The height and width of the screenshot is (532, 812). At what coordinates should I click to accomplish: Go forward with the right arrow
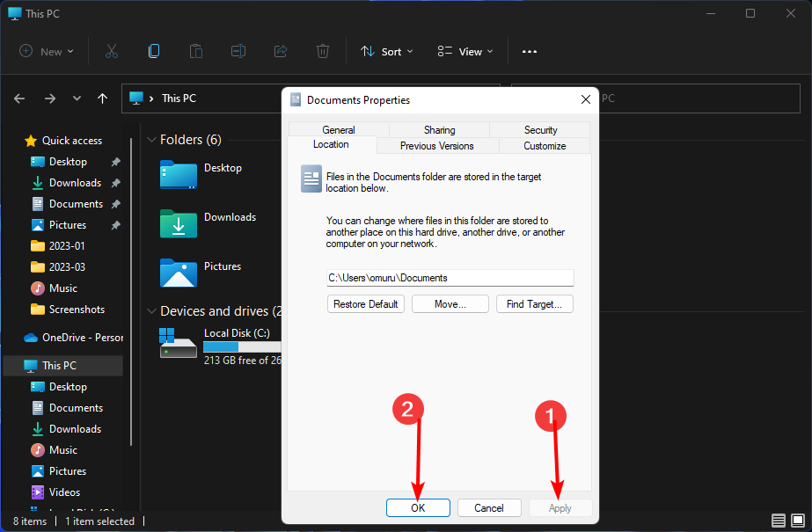50,98
